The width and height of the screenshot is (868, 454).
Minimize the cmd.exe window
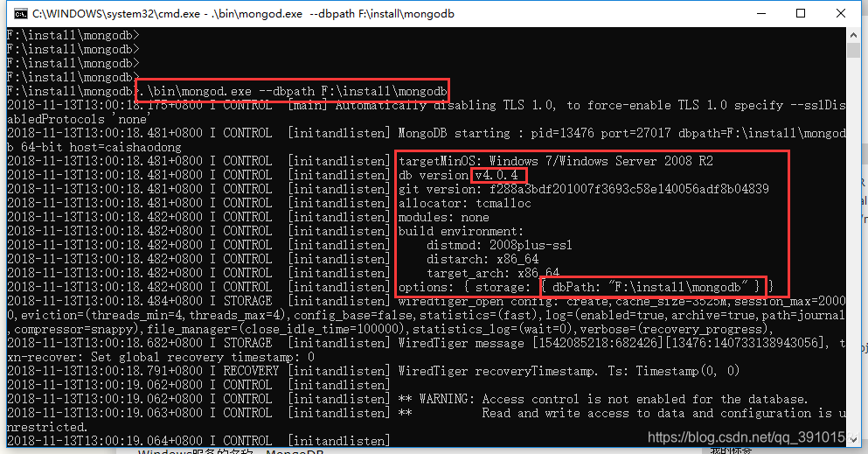[x=761, y=13]
